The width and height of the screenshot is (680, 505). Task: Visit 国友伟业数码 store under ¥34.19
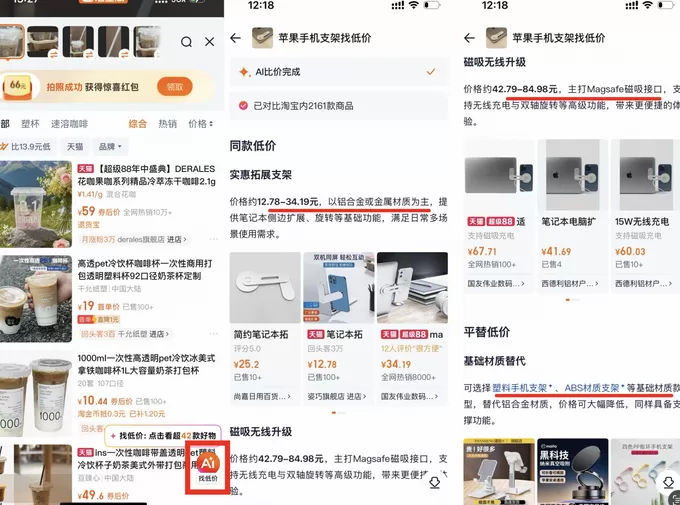click(409, 396)
